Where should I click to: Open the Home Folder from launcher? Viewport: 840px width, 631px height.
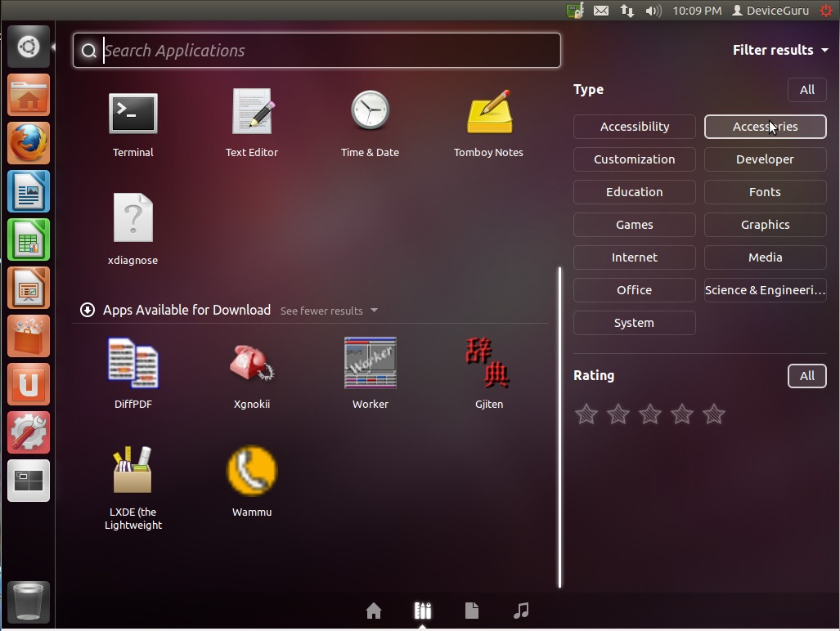tap(29, 95)
